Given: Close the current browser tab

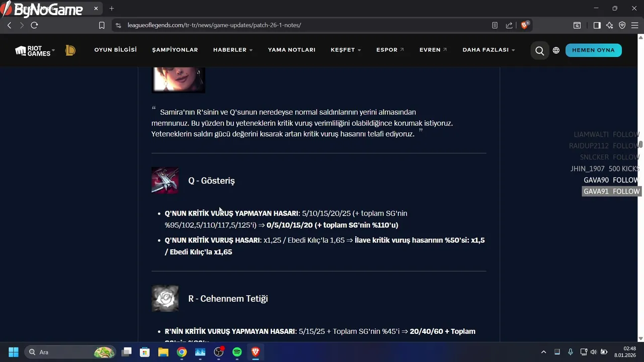Looking at the screenshot, I should point(97,9).
